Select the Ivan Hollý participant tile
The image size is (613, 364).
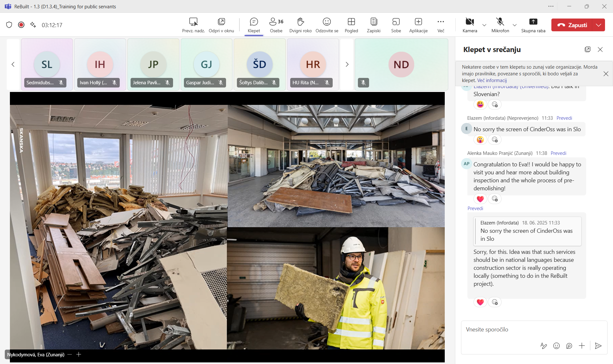coord(100,64)
